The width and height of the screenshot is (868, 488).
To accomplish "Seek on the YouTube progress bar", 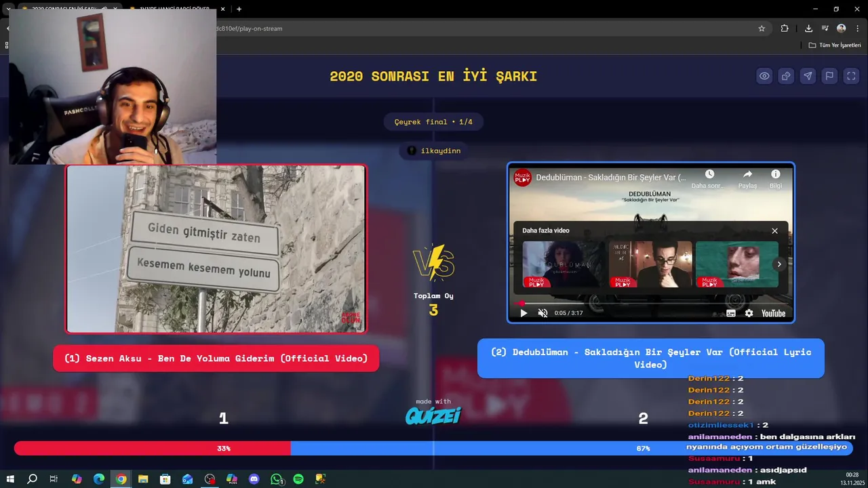I will (651, 303).
